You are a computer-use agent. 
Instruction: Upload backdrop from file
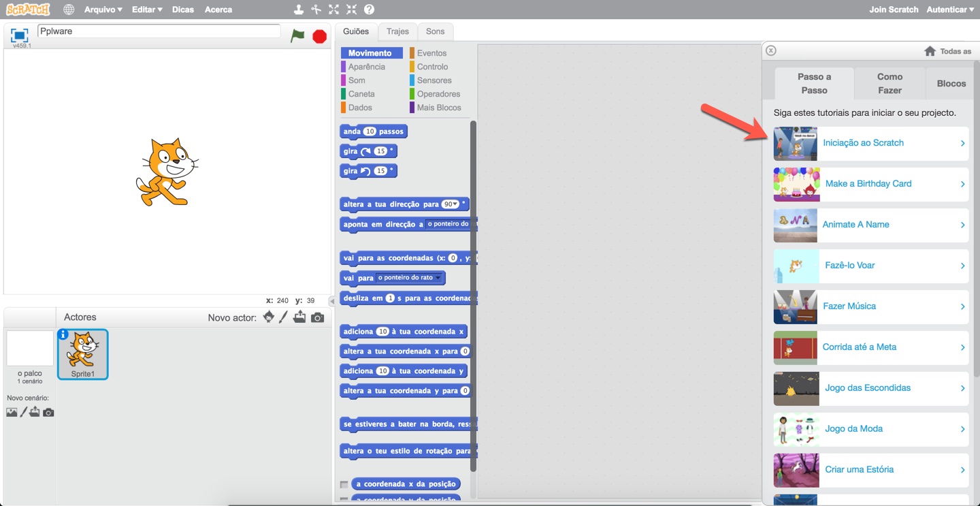pyautogui.click(x=35, y=411)
